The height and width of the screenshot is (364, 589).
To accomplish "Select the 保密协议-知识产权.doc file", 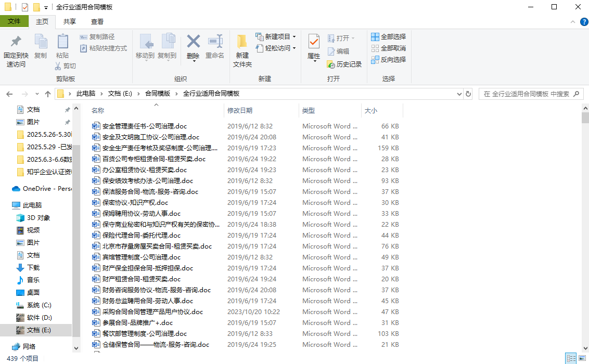I will click(x=135, y=203).
